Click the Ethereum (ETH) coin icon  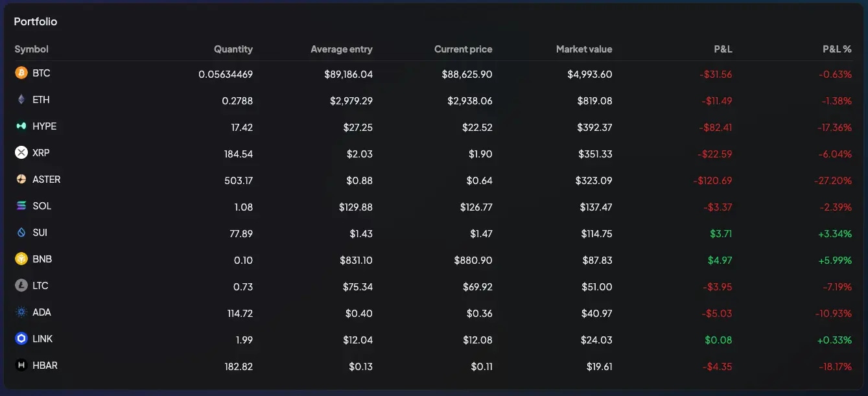tap(20, 99)
